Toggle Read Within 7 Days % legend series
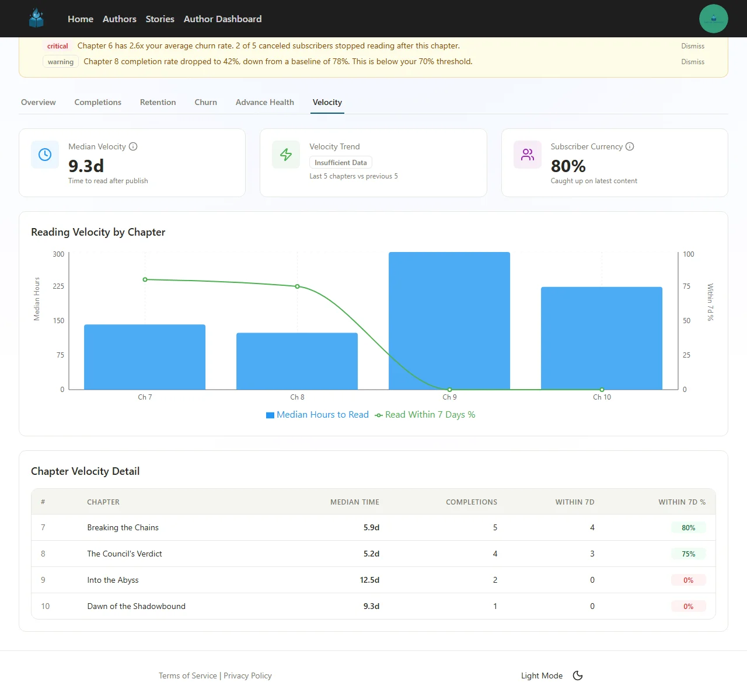This screenshot has height=700, width=747. (x=425, y=415)
